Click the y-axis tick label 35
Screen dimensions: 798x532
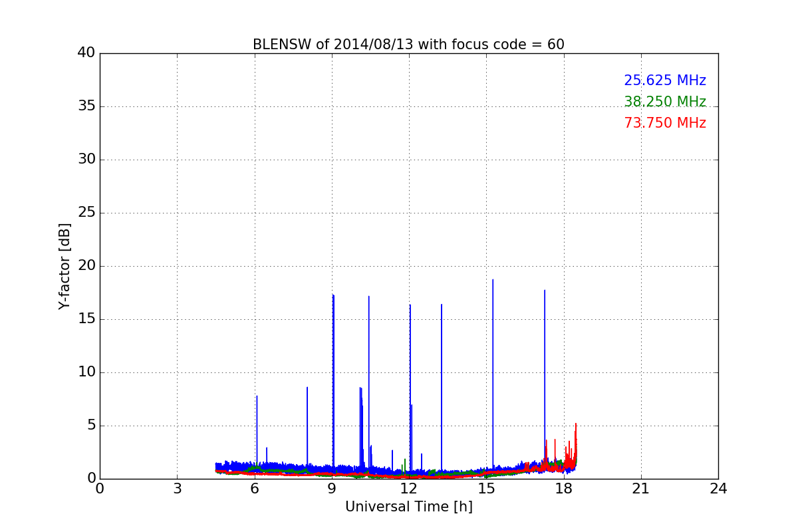86,106
